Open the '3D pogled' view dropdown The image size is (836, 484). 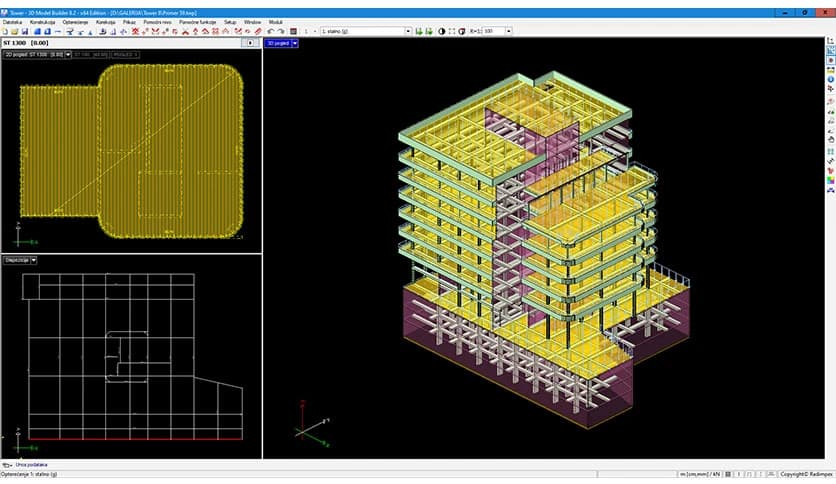(x=295, y=43)
